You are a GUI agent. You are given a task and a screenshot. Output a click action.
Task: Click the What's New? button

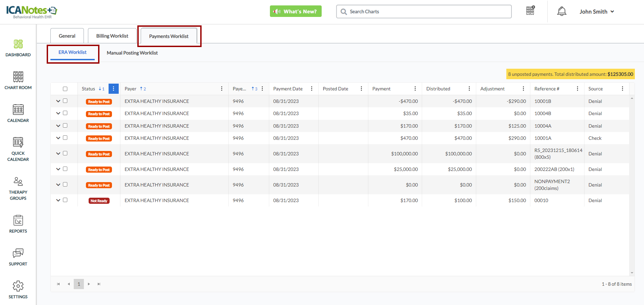coord(296,12)
